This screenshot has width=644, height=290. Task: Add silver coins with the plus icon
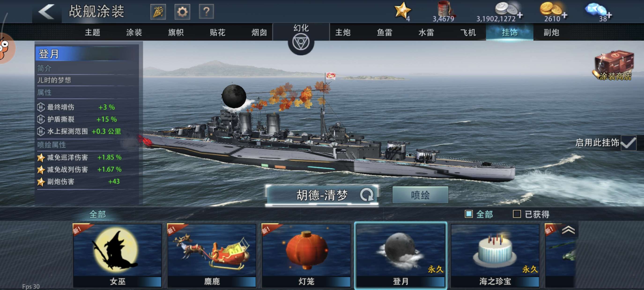pyautogui.click(x=520, y=15)
